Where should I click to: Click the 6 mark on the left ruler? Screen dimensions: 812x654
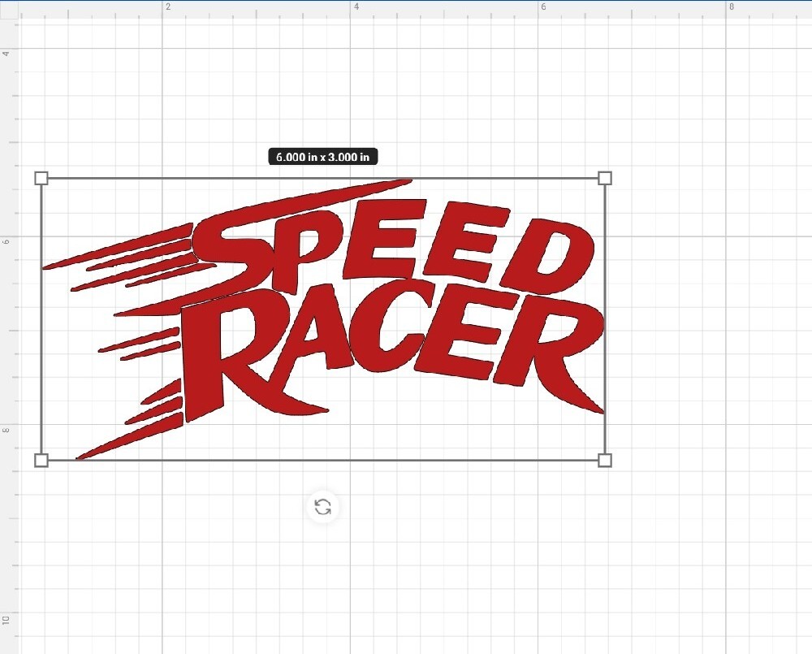(6, 241)
